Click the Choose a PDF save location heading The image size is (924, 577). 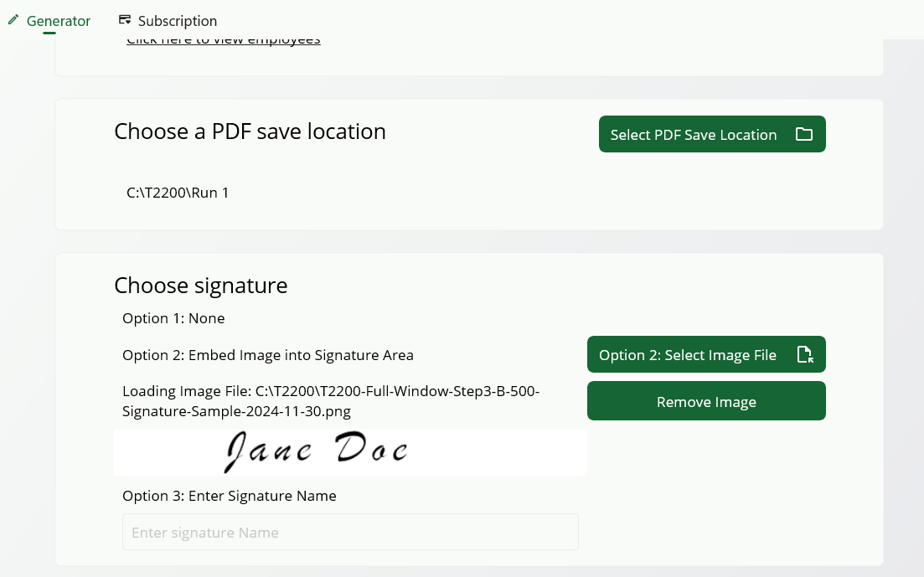250,131
